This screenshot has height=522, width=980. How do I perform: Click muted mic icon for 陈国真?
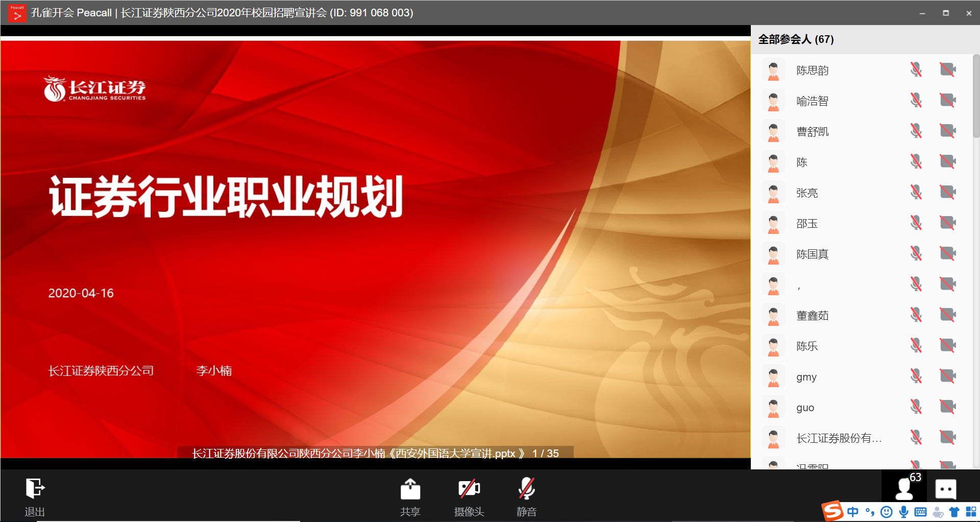(916, 253)
